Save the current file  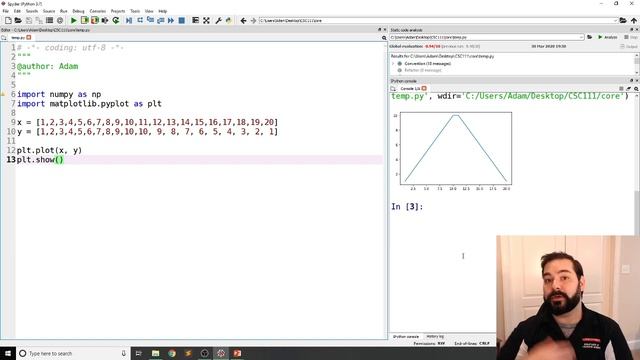[x=29, y=20]
